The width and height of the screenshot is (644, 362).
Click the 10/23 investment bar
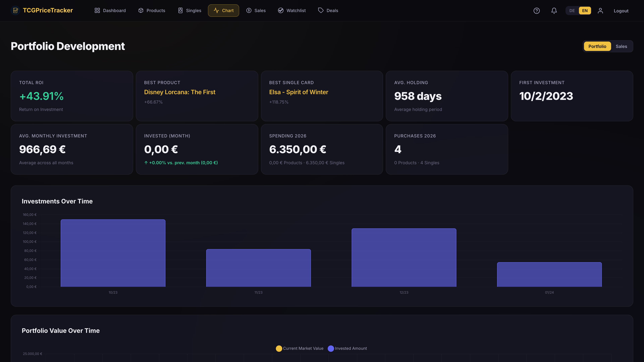pos(113,253)
